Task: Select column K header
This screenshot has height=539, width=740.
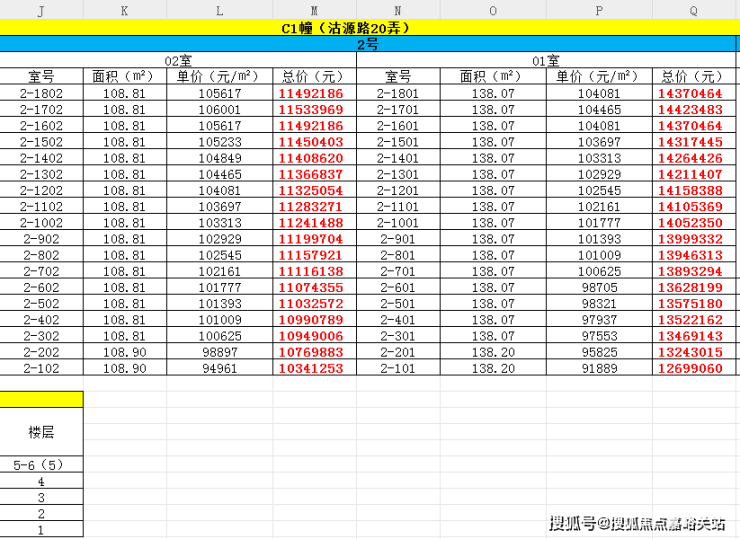Action: [x=124, y=10]
